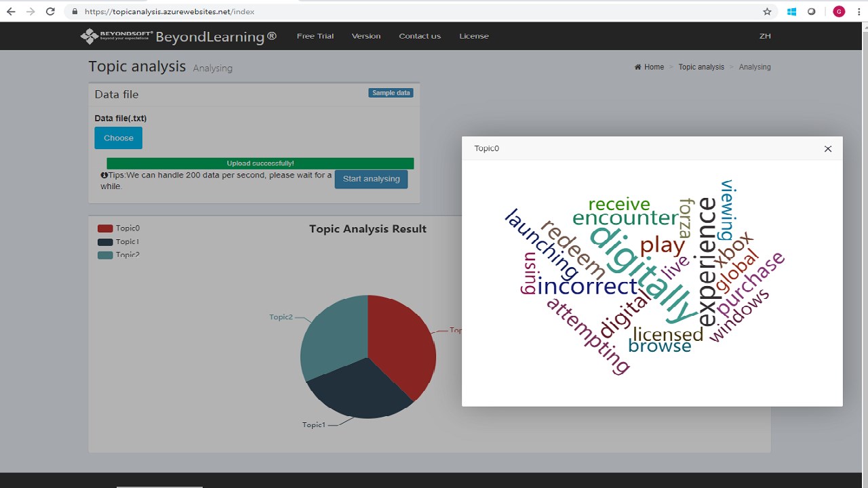Click the padlock site security icon
The image size is (868, 488).
click(x=75, y=12)
